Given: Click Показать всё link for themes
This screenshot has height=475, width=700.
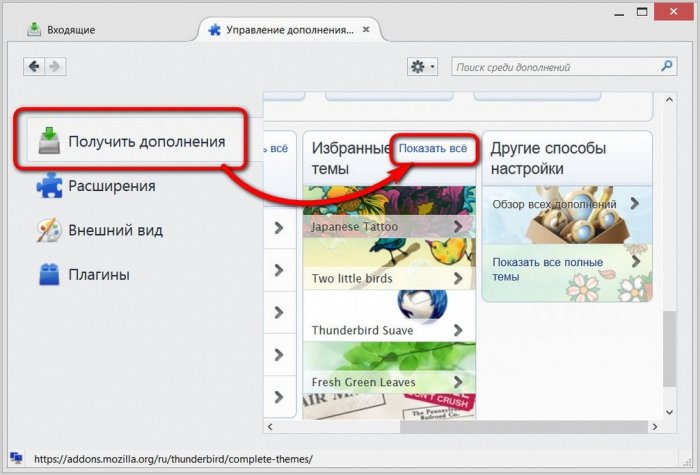Looking at the screenshot, I should pyautogui.click(x=432, y=149).
